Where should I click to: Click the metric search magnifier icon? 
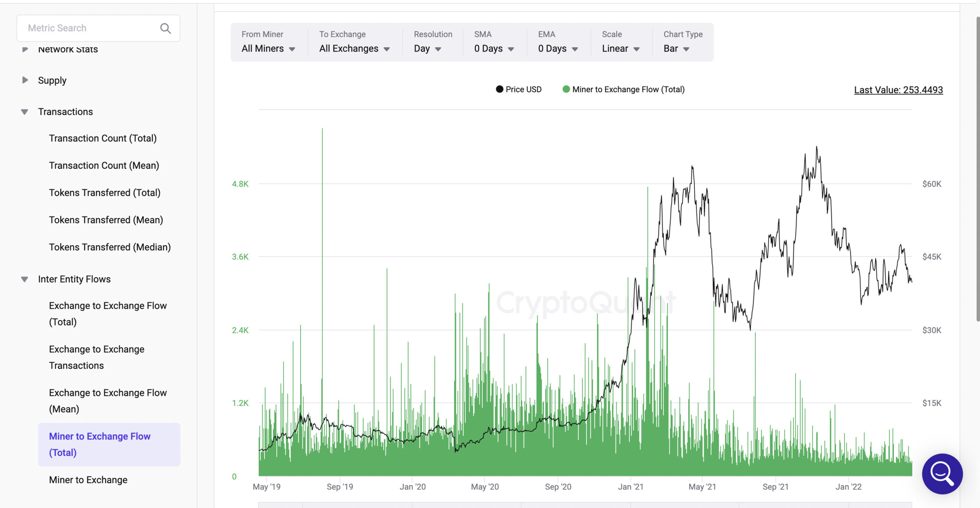tap(165, 28)
